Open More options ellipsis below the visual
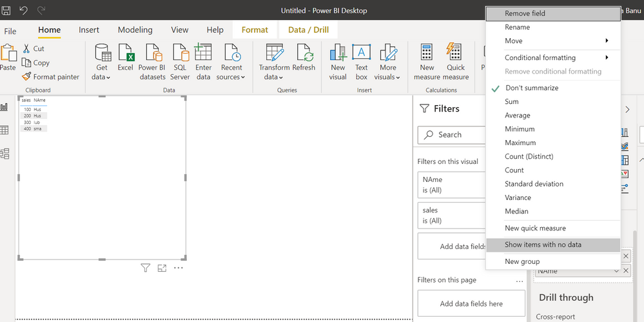The width and height of the screenshot is (644, 322). pos(178,268)
